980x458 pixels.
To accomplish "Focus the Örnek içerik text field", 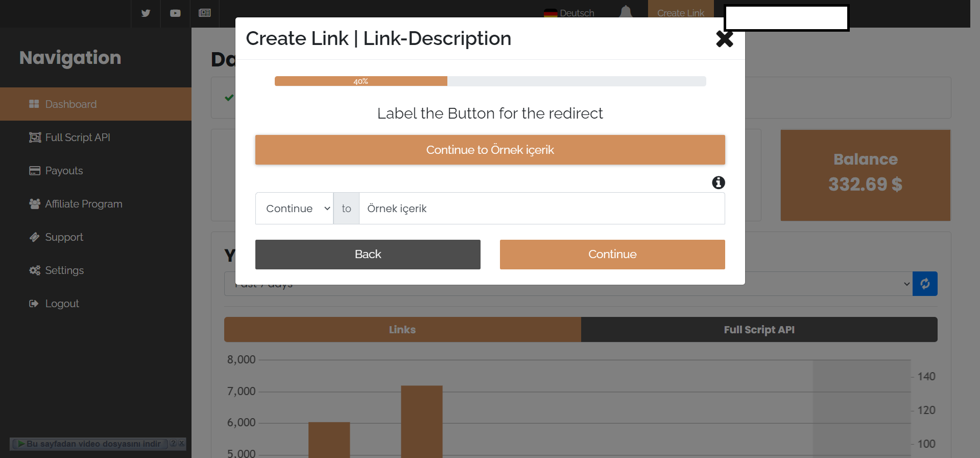I will click(541, 209).
